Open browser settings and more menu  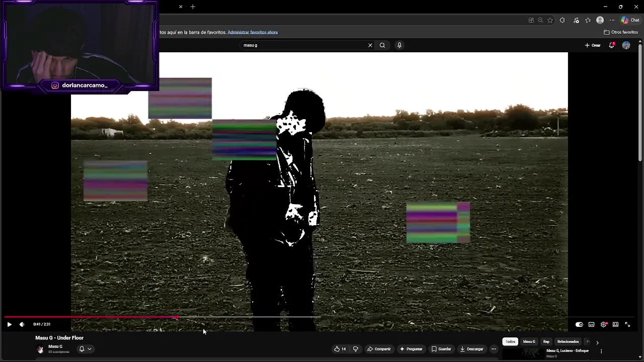coord(612,20)
